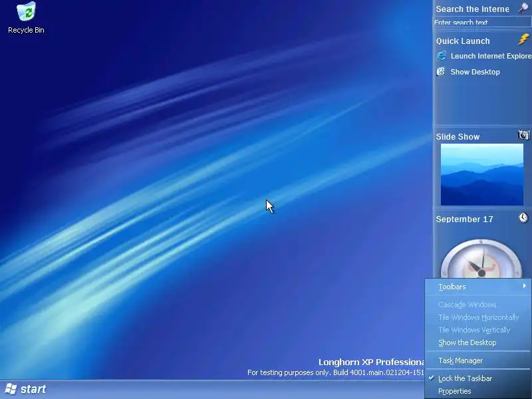Click the Search the Internet tile header
The image size is (532, 399).
click(x=472, y=9)
